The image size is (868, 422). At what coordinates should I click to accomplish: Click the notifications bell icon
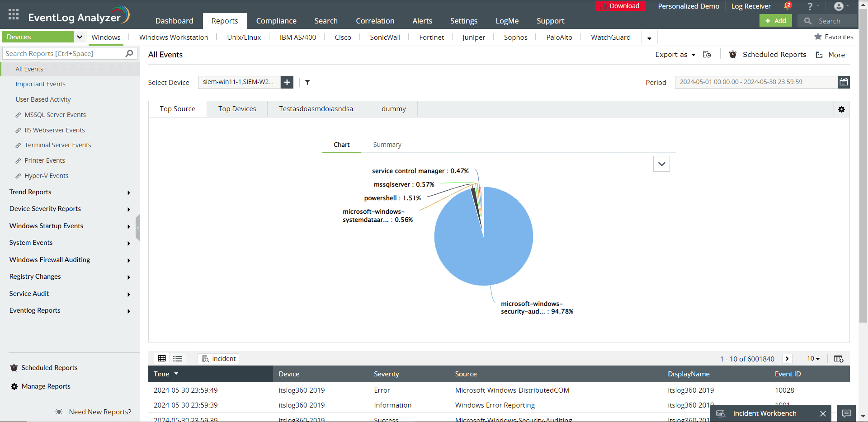[x=787, y=6]
